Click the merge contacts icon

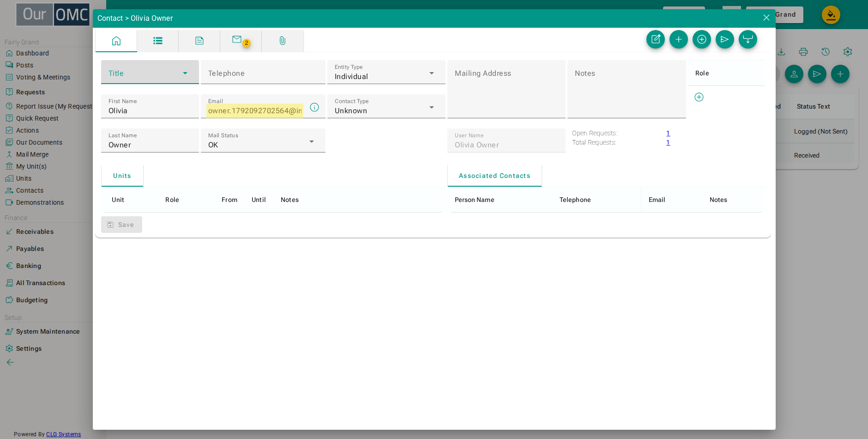click(x=748, y=39)
